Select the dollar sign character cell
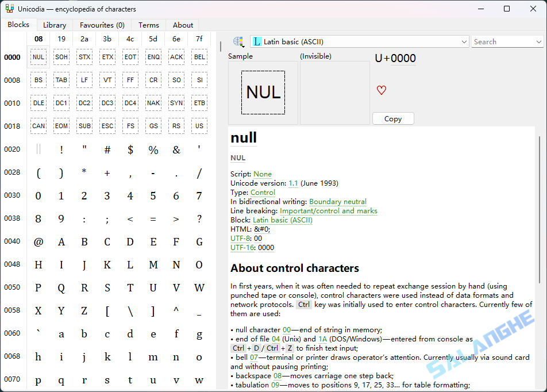 [130, 149]
